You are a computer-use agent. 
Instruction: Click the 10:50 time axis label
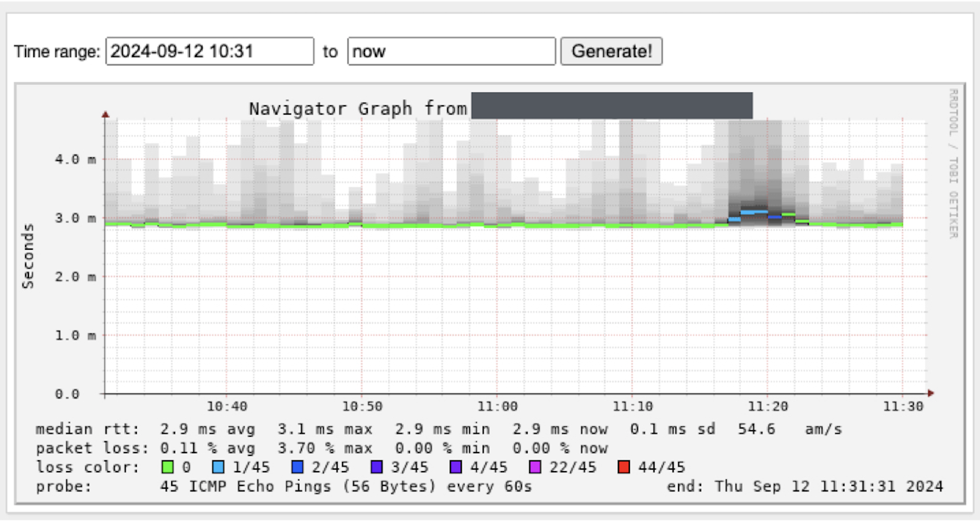(362, 406)
